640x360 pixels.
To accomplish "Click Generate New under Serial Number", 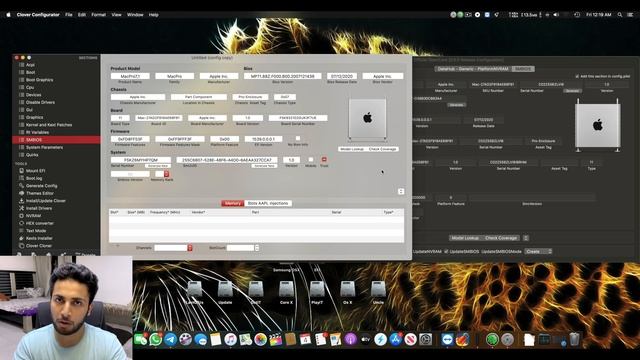I will (158, 166).
